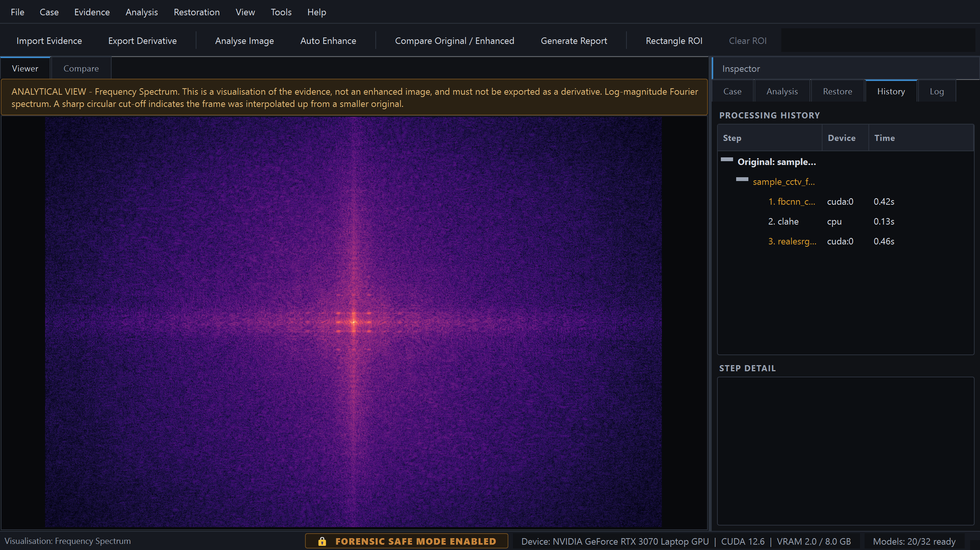980x550 pixels.
Task: Open the Case tab in Inspector
Action: [732, 91]
